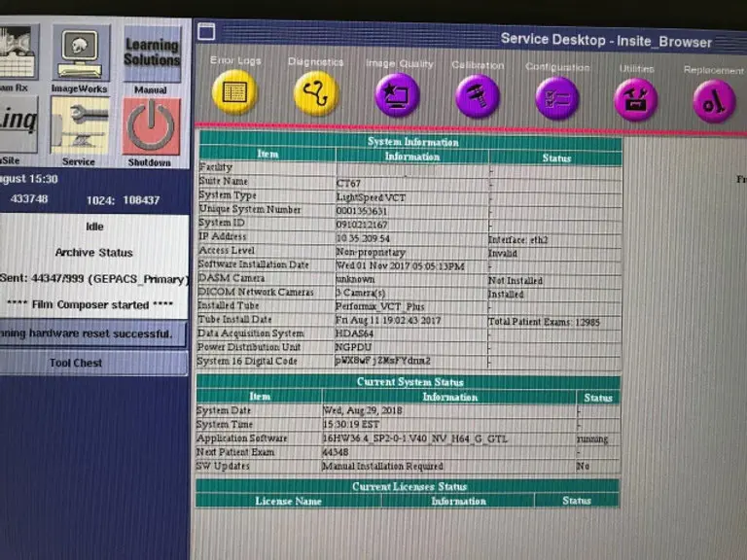747x560 pixels.
Task: Select the Tube Install Date value
Action: (388, 320)
